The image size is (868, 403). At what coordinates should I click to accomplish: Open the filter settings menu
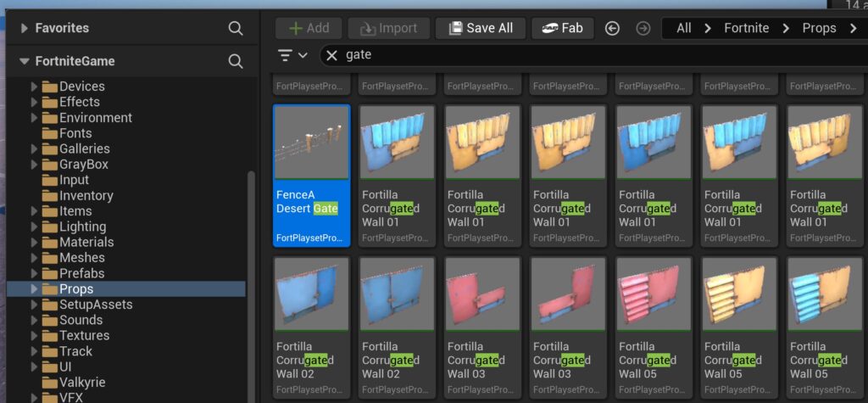point(292,55)
